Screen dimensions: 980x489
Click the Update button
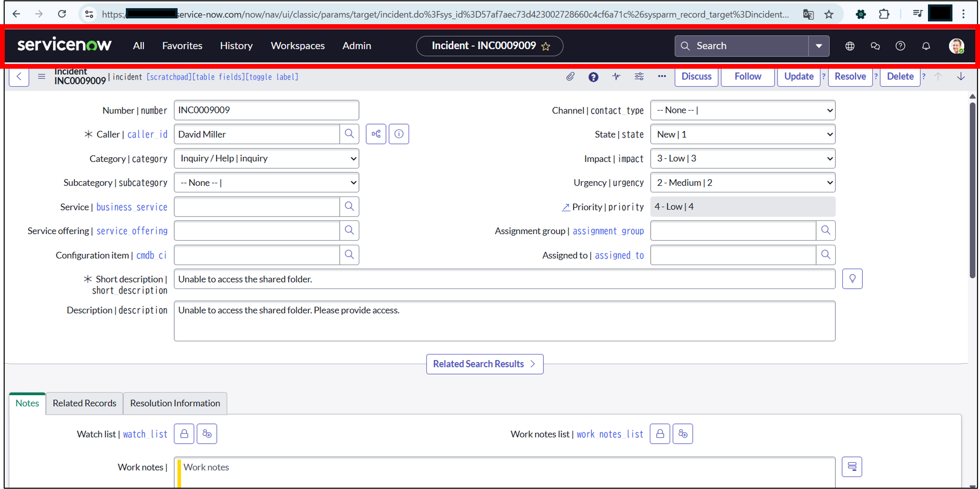point(799,77)
